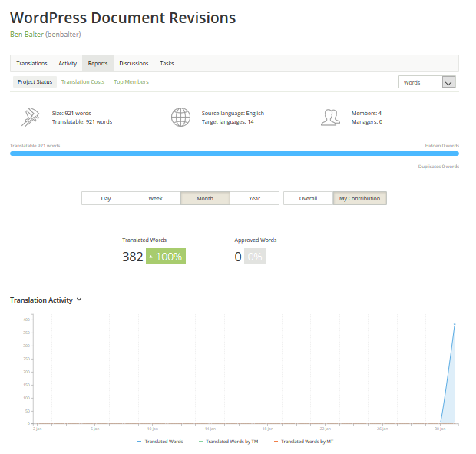This screenshot has height=454, width=476.
Task: Toggle Translated Words by TM legend series
Action: [229, 442]
